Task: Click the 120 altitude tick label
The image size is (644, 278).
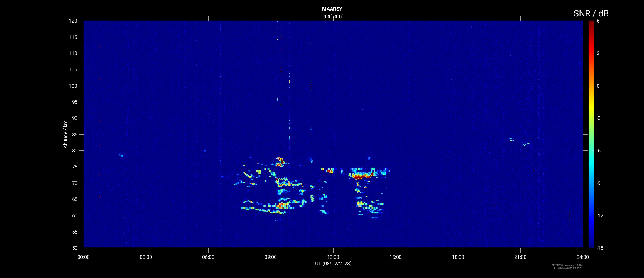Action: pos(73,21)
